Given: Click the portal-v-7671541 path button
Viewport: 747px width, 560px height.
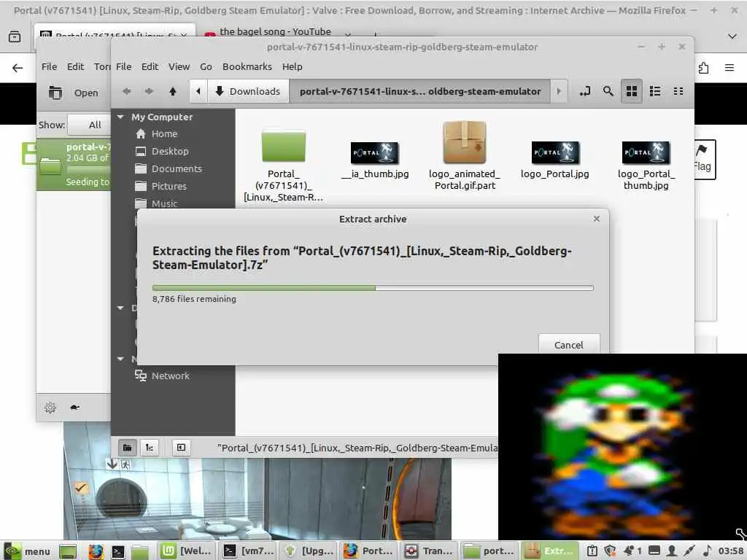Looking at the screenshot, I should (x=419, y=91).
